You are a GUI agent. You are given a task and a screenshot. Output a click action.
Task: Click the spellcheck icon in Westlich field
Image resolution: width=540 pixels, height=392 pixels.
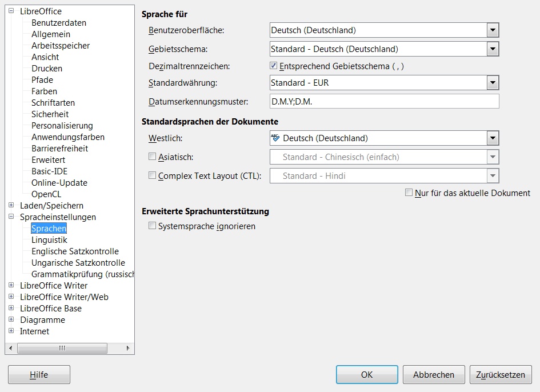275,138
